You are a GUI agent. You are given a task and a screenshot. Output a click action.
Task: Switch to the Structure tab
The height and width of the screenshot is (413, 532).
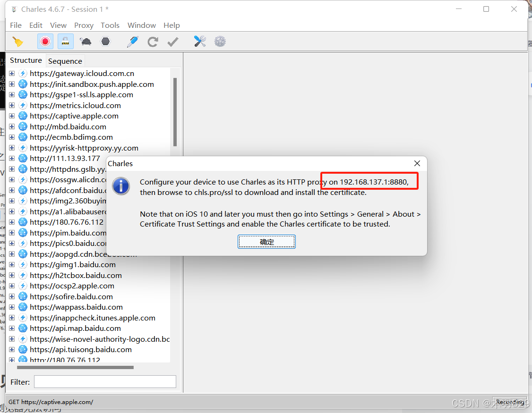click(x=26, y=60)
